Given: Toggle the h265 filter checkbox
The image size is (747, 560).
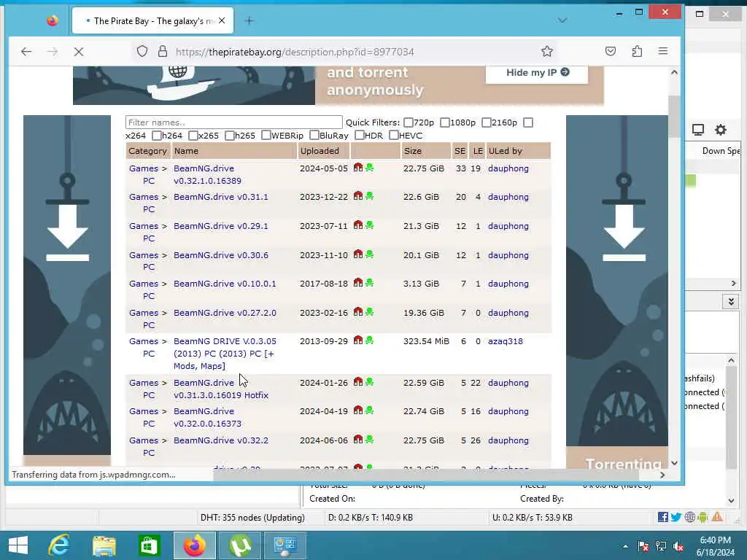Looking at the screenshot, I should [229, 136].
